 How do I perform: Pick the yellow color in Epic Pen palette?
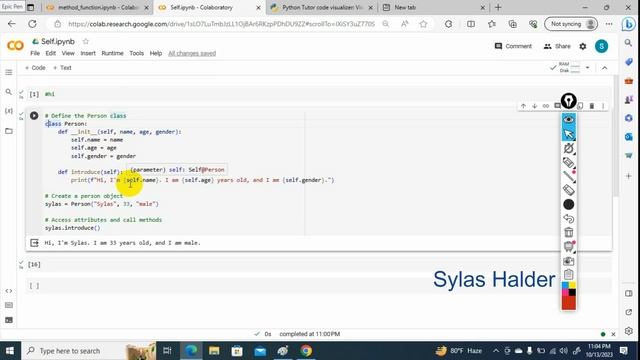(572, 285)
